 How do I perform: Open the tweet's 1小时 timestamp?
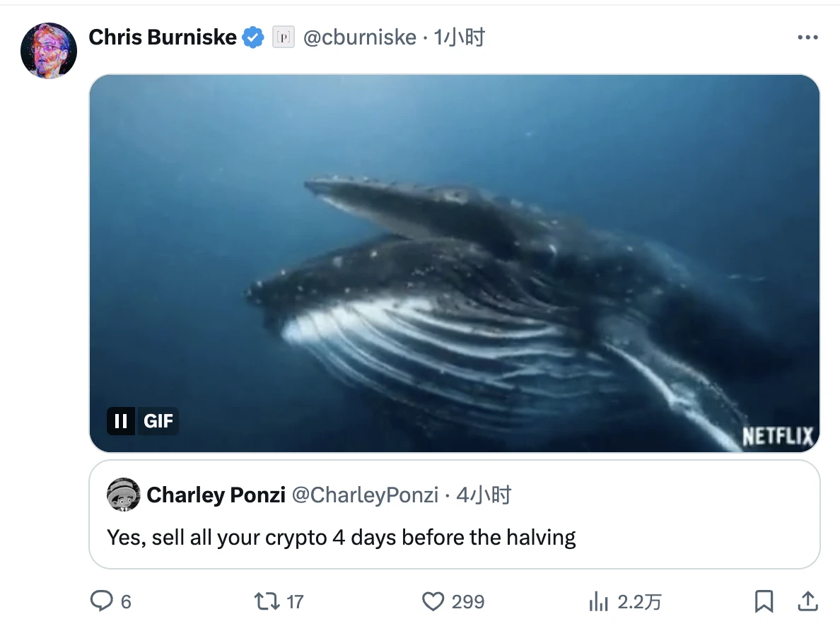click(x=459, y=37)
